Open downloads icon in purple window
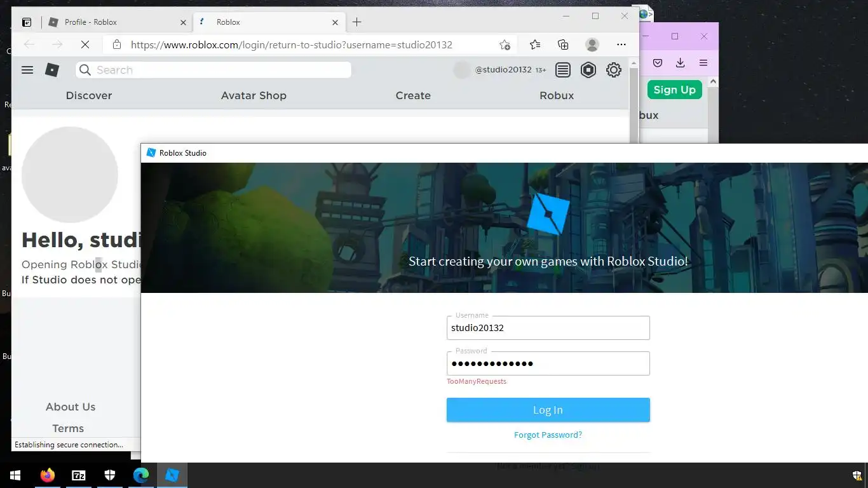This screenshot has width=868, height=488. (x=681, y=62)
